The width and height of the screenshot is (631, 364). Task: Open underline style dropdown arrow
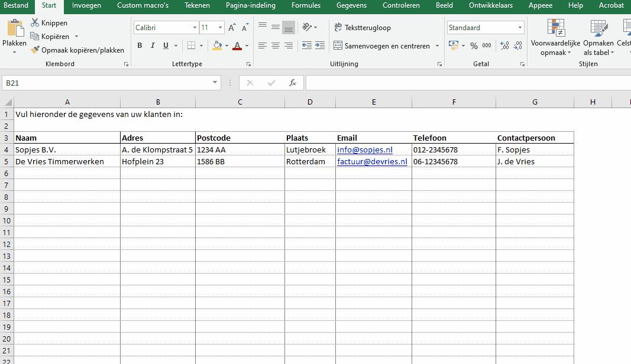[x=176, y=46]
